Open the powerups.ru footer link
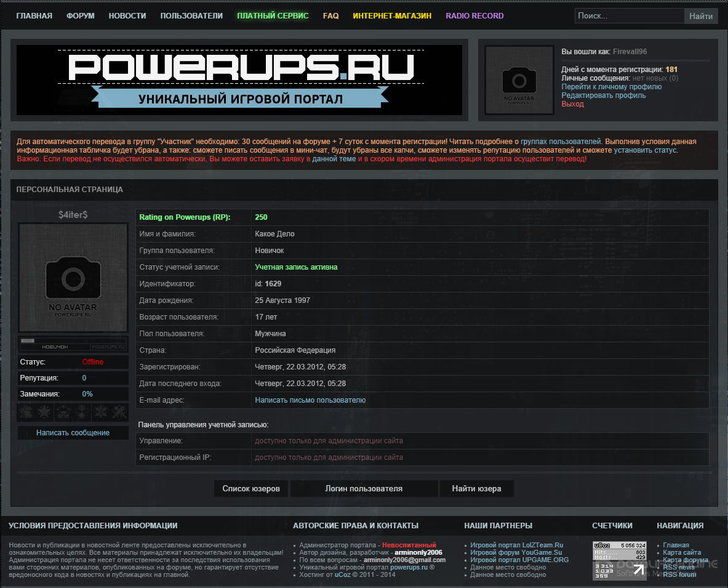 pyautogui.click(x=409, y=568)
